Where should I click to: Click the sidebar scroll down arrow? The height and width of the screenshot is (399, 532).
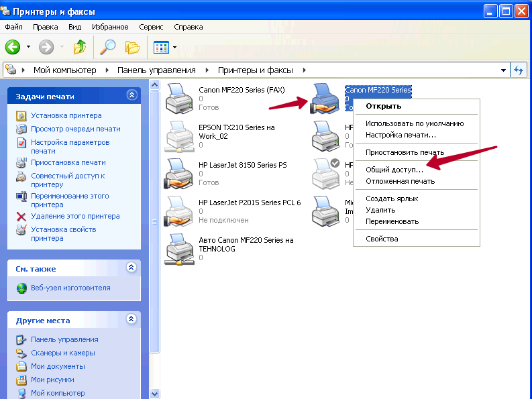coord(155,394)
